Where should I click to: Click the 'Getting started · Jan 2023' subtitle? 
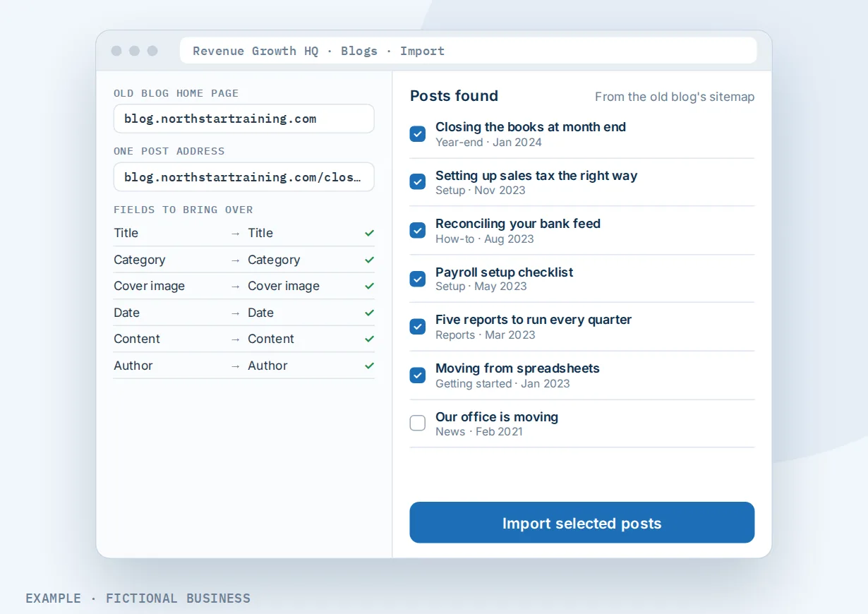click(502, 384)
